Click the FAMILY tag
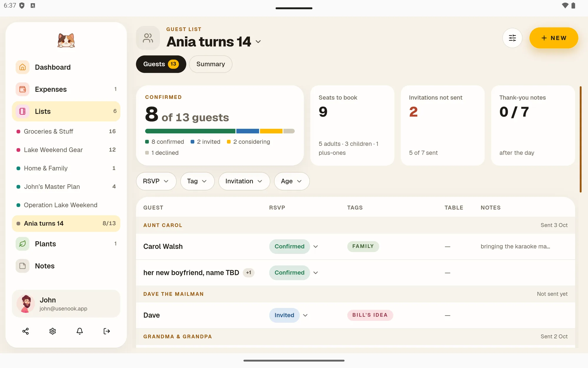Viewport: 588px width, 368px height. (363, 246)
